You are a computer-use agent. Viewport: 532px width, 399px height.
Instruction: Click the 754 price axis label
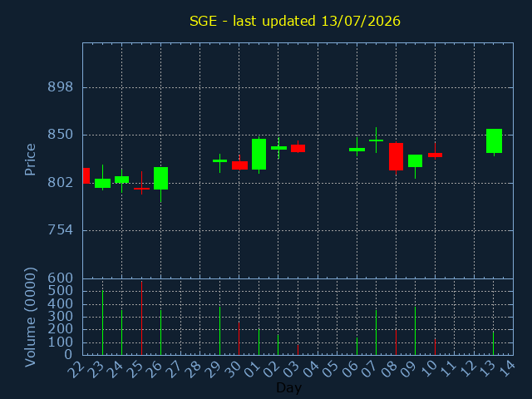[x=60, y=230]
